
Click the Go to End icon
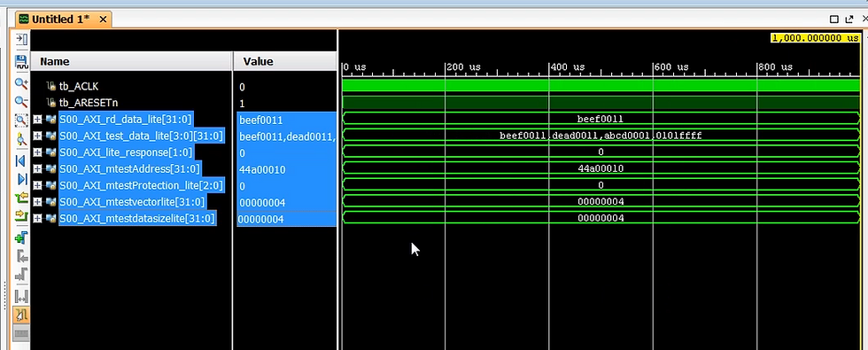point(21,179)
